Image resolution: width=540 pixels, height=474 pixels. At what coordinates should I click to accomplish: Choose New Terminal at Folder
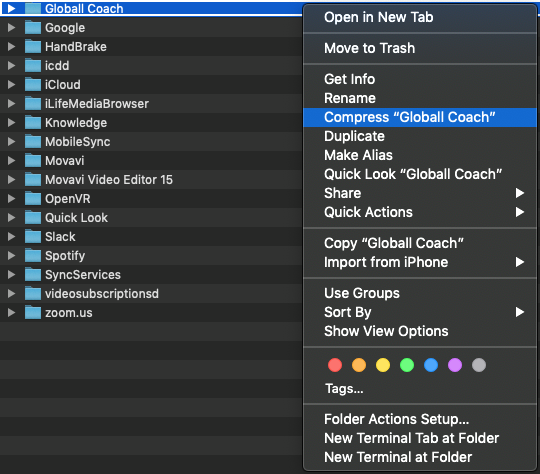click(x=420, y=457)
